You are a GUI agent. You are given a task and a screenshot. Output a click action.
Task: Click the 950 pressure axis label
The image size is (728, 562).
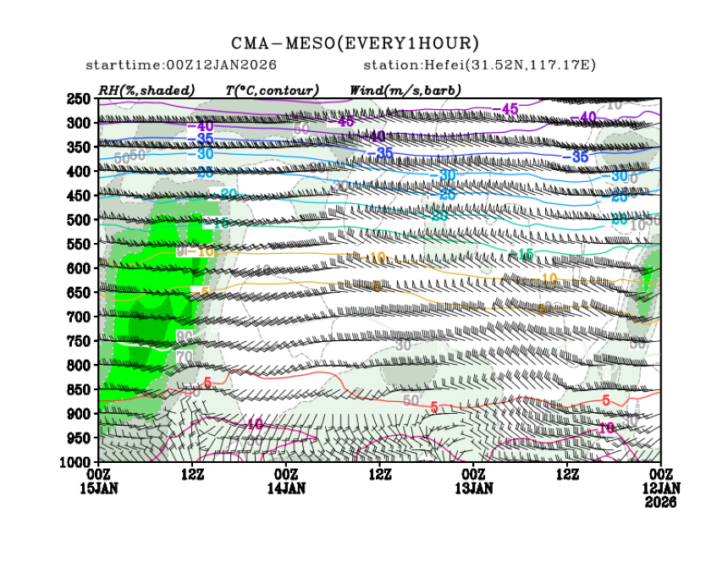pyautogui.click(x=79, y=438)
